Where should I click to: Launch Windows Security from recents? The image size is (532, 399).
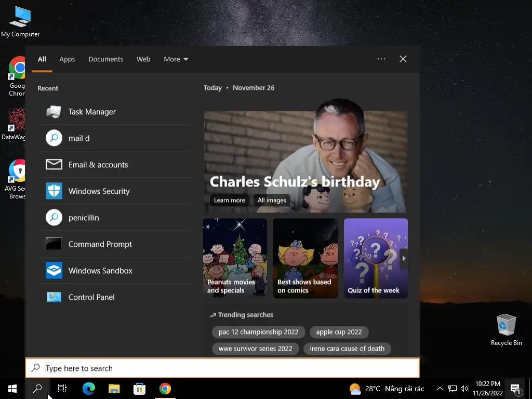click(x=114, y=191)
